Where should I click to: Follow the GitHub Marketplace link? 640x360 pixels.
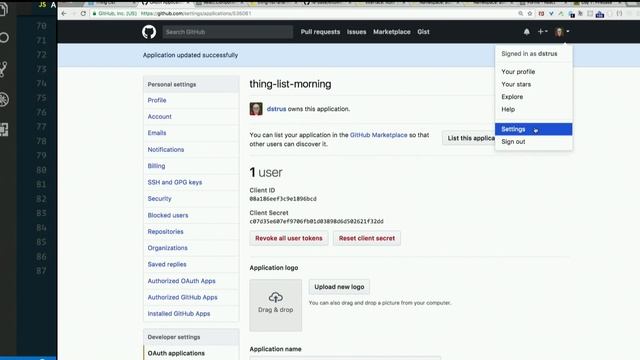click(x=378, y=135)
